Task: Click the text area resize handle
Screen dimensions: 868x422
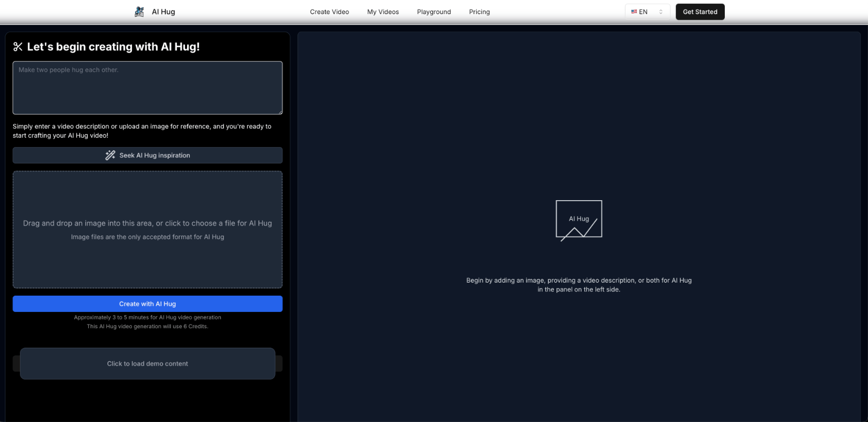Action: coord(280,112)
